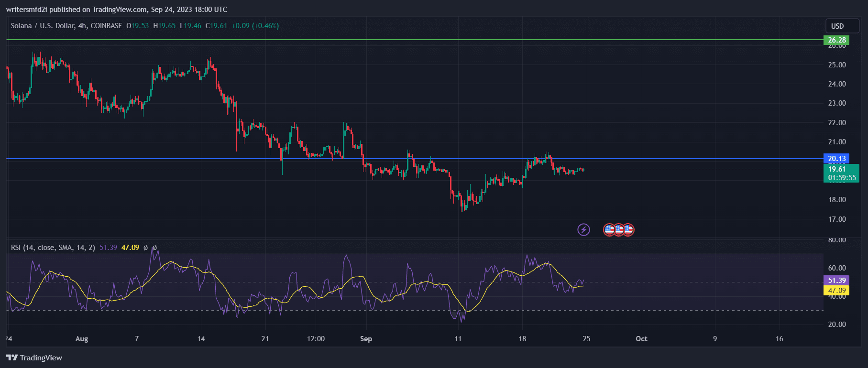This screenshot has width=868, height=368.
Task: Click the blue 20.13 price label
Action: pyautogui.click(x=836, y=159)
